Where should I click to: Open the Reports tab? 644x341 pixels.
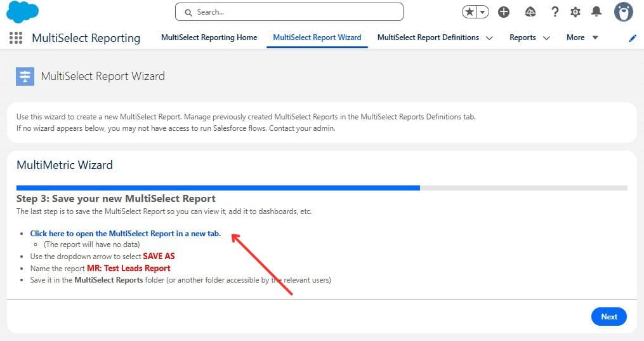[x=522, y=37]
